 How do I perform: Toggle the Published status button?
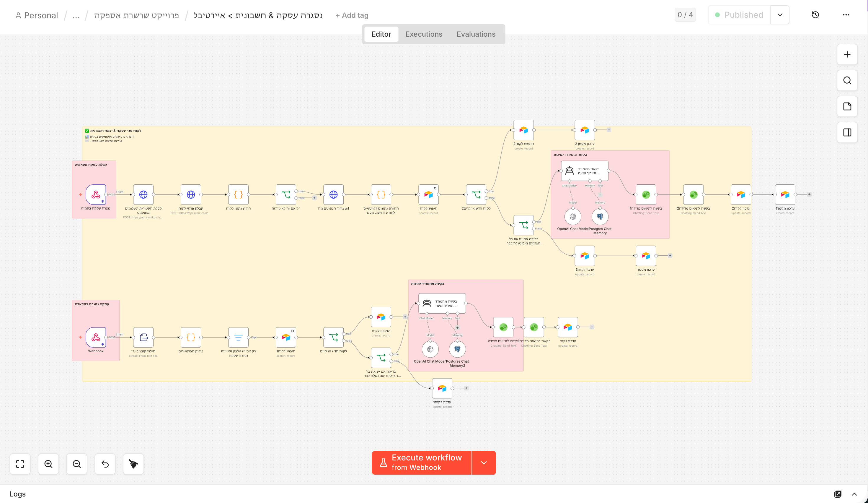click(739, 15)
